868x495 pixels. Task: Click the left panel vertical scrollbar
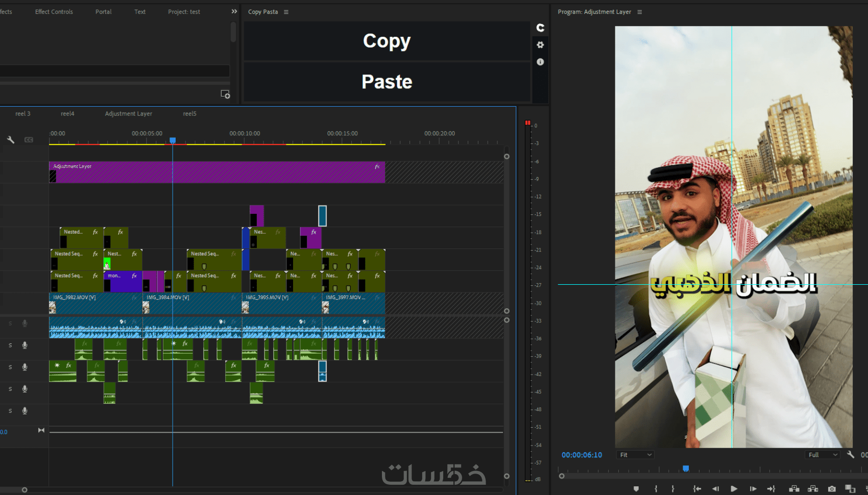(233, 32)
